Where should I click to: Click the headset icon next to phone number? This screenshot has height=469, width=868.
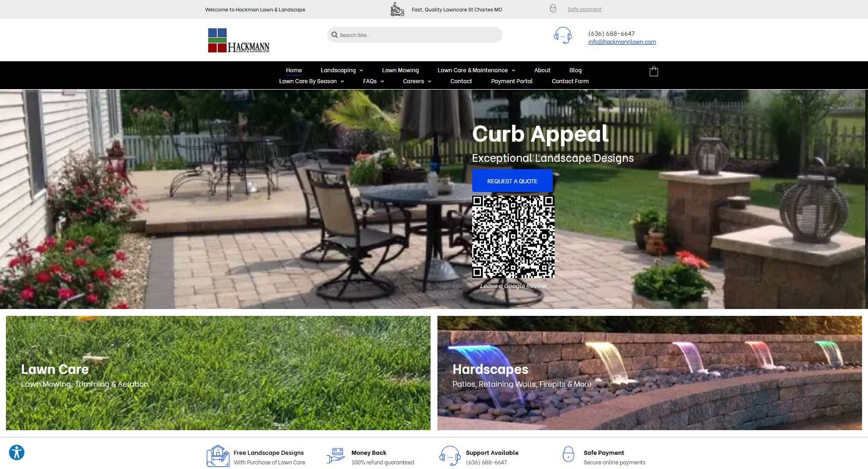tap(562, 35)
